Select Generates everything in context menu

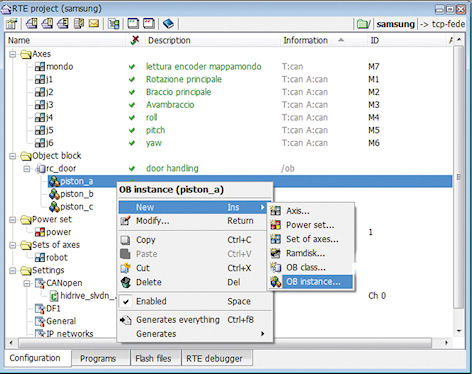[x=195, y=320]
